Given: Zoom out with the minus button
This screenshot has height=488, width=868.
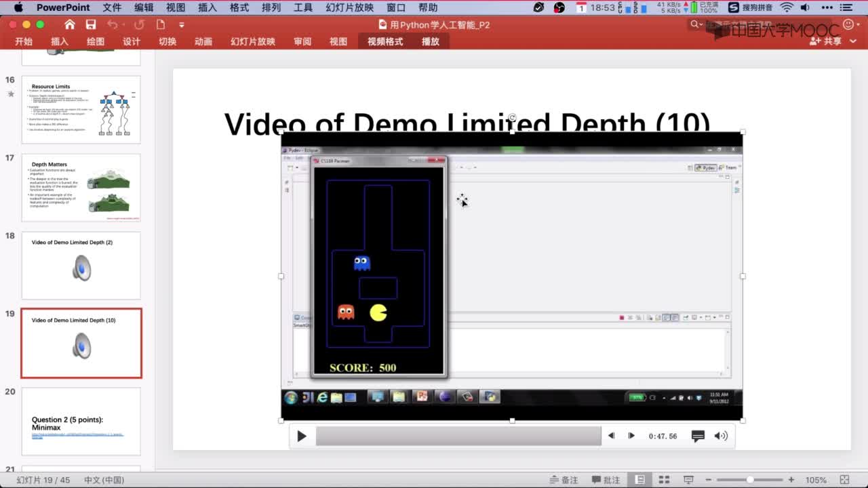Looking at the screenshot, I should 709,479.
